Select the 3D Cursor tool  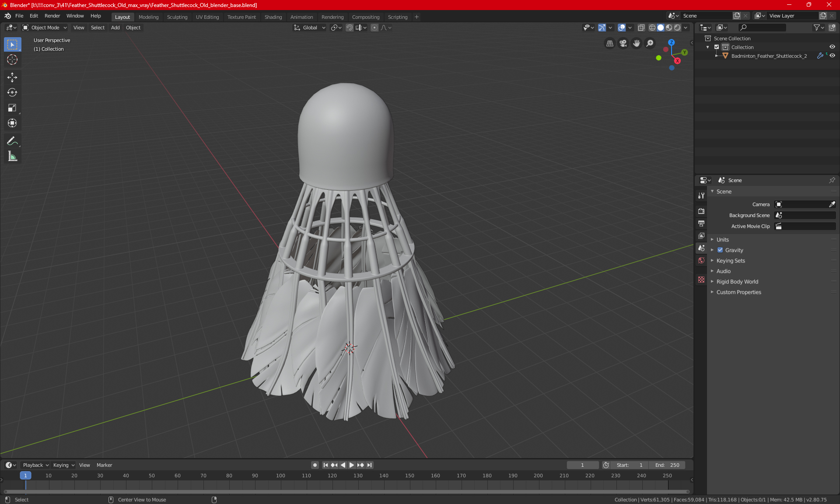tap(12, 60)
